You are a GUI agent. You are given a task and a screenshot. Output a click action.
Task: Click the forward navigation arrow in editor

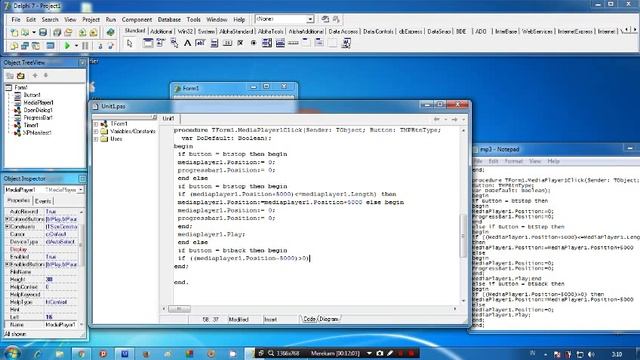click(x=454, y=119)
